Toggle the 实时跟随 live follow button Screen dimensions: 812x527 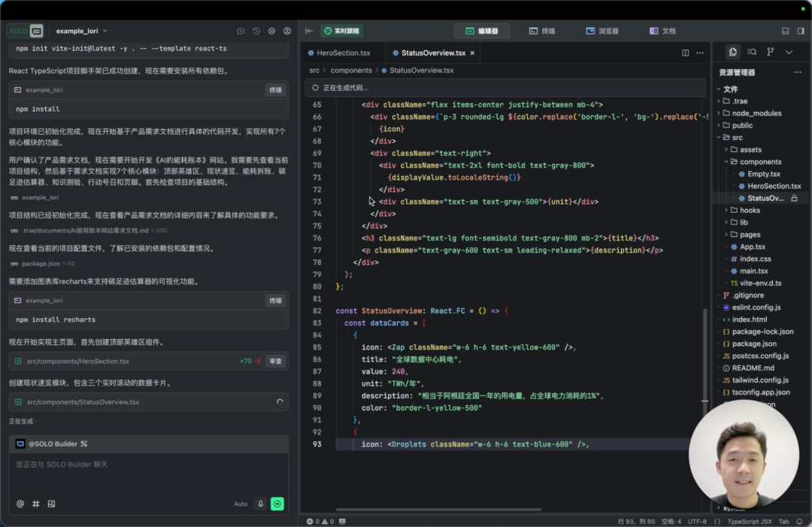pyautogui.click(x=341, y=31)
